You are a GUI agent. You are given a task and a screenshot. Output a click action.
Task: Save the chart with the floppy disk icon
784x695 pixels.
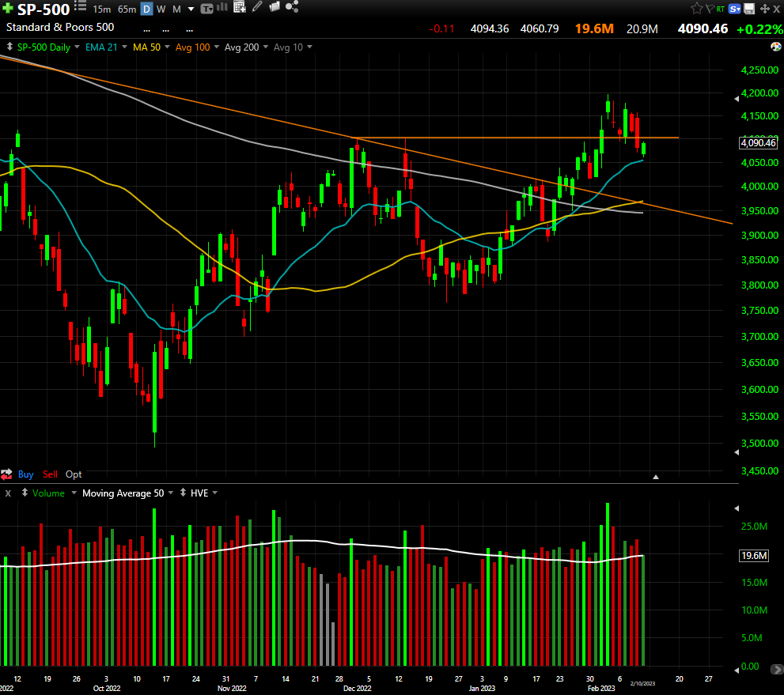[749, 9]
